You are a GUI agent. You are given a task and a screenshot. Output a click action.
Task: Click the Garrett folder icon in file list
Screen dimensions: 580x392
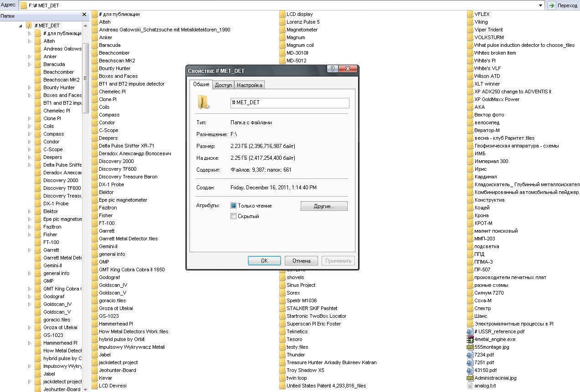(95, 231)
